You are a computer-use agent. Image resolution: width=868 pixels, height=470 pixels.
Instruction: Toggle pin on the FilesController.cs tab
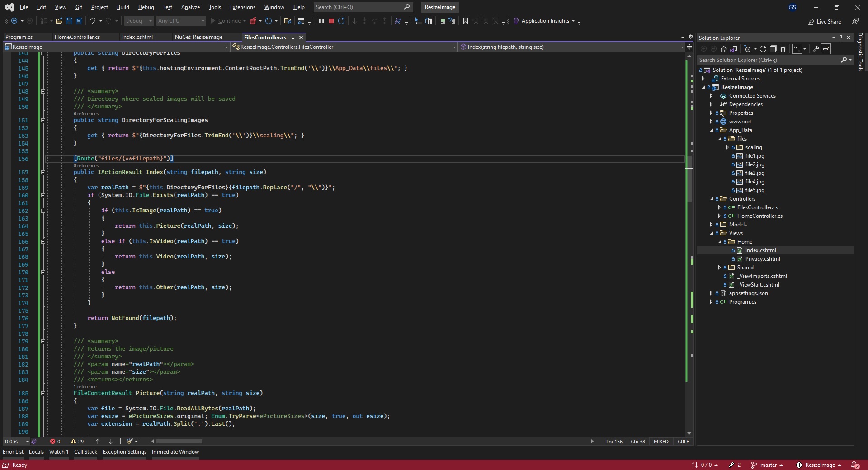[293, 38]
